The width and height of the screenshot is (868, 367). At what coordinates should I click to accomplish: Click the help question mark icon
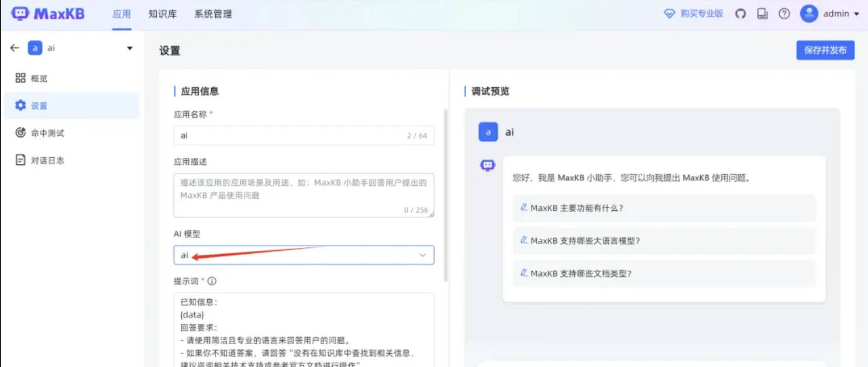coord(784,14)
